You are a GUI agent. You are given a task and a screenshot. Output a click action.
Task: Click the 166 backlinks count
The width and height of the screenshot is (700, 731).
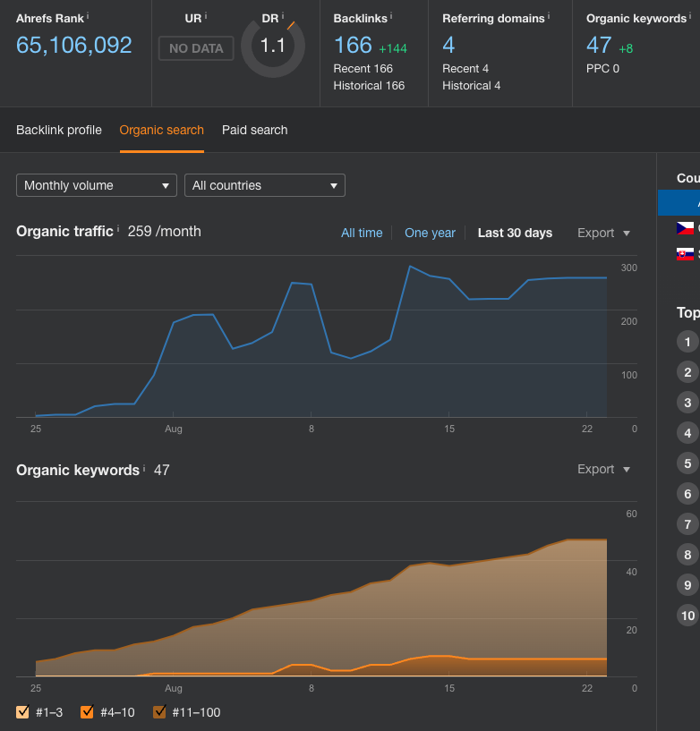click(x=353, y=45)
